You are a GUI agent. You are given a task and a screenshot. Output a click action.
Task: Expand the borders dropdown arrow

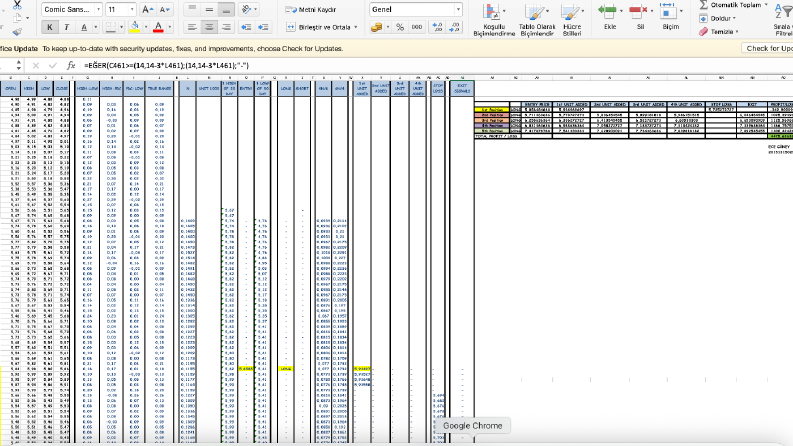(121, 27)
